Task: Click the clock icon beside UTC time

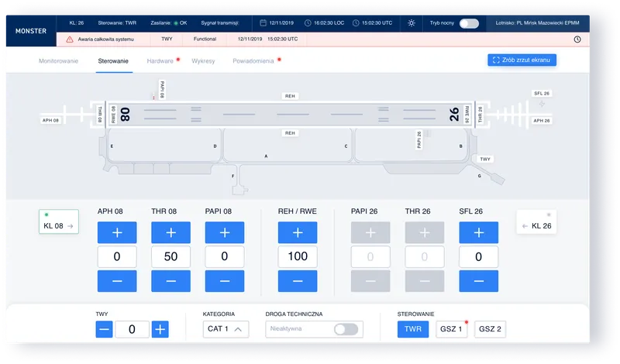Action: click(x=356, y=23)
